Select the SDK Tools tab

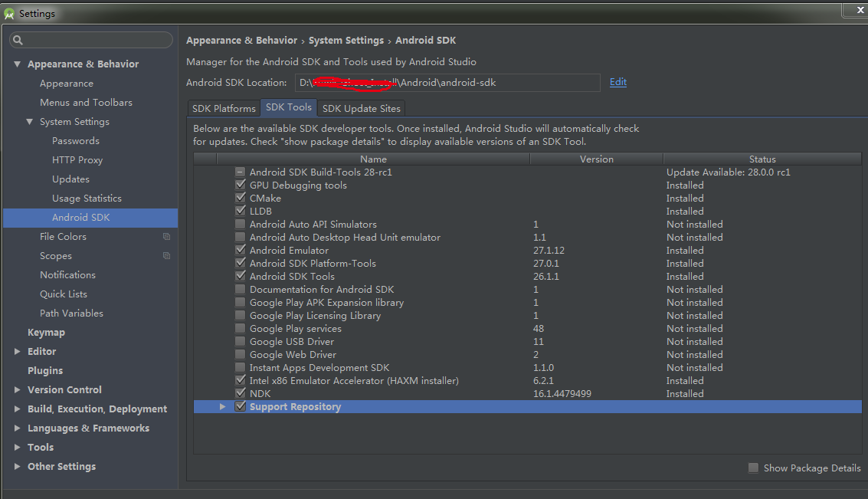click(288, 107)
